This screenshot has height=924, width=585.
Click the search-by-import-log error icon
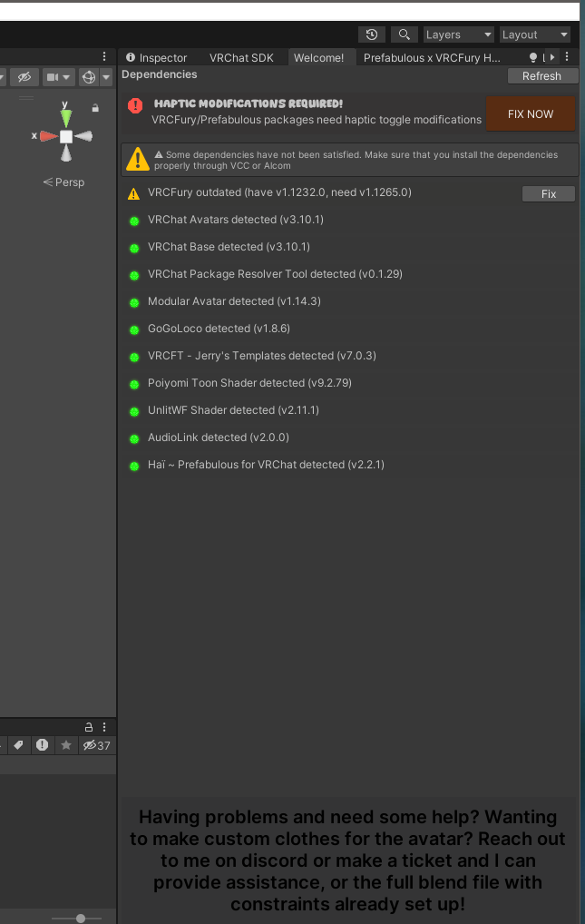42,745
